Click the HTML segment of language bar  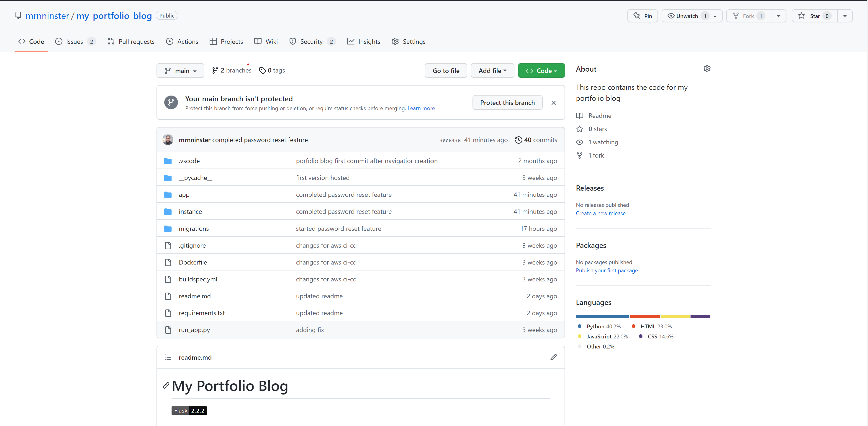[644, 316]
